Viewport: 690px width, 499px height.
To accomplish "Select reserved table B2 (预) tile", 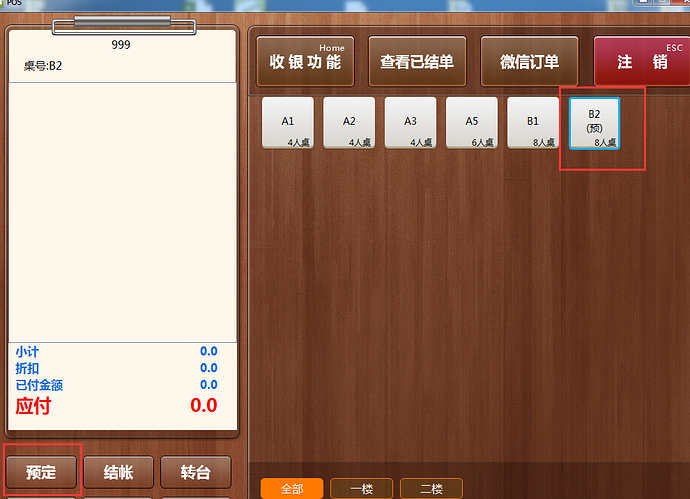I will click(x=595, y=123).
